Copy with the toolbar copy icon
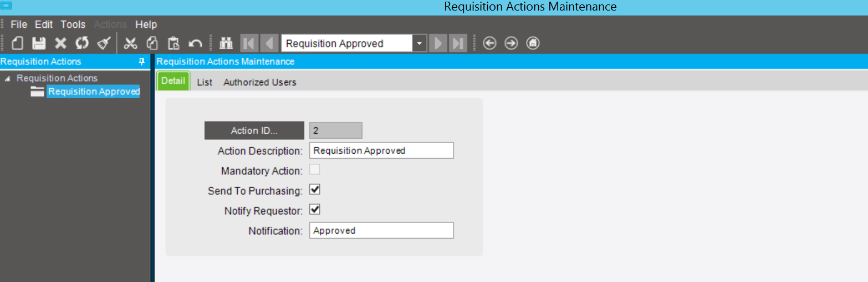Screen dimensions: 868x282 [152, 43]
